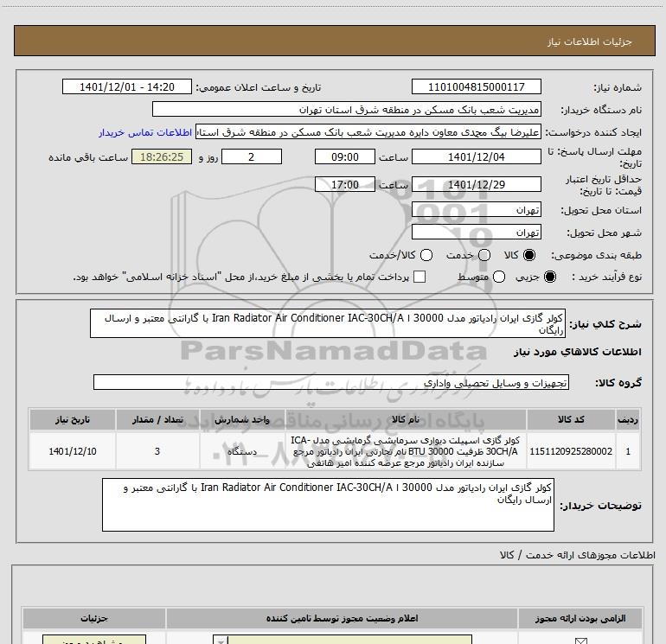Click the response deadline date 1401/12/04
Screen dimensions: 666x644
click(x=476, y=156)
